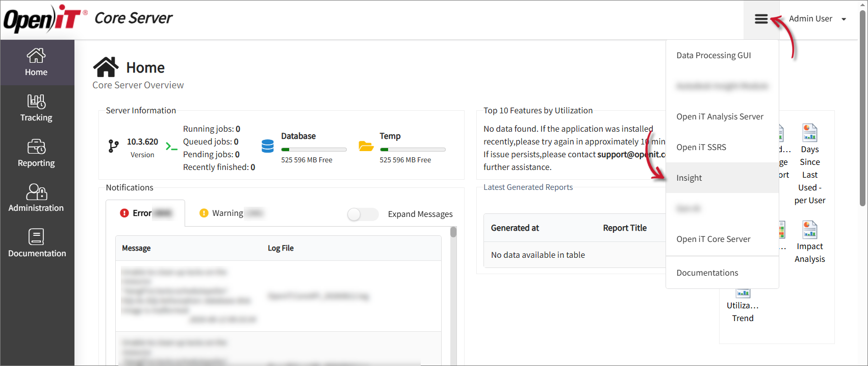Viewport: 868px width, 366px height.
Task: Open the hamburger menu icon
Action: point(761,19)
